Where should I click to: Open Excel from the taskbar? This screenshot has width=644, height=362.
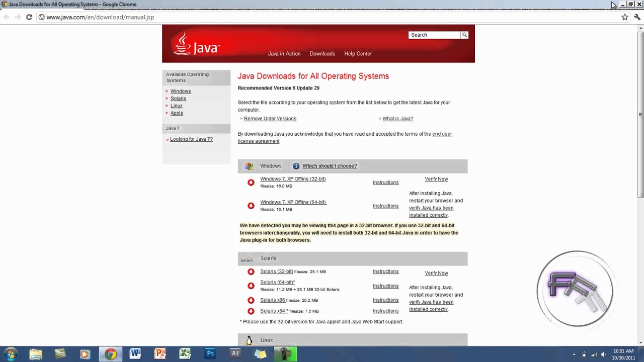click(185, 354)
